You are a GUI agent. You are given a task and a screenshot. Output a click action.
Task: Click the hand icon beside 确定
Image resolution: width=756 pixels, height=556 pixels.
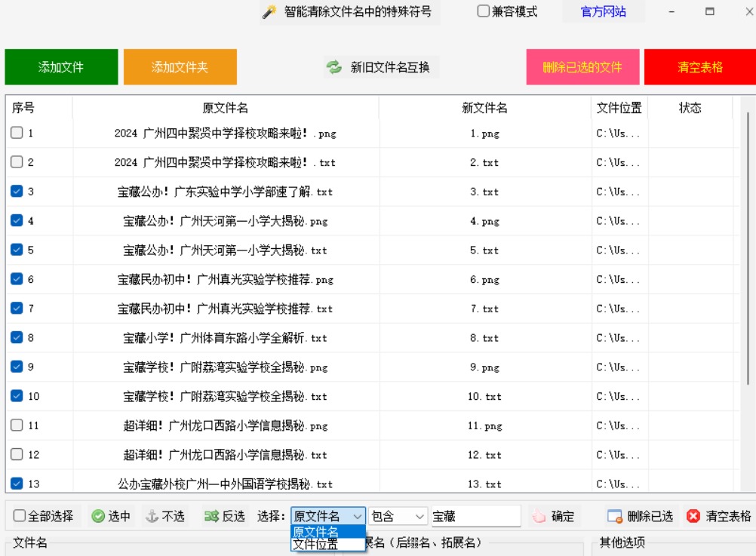click(x=539, y=517)
